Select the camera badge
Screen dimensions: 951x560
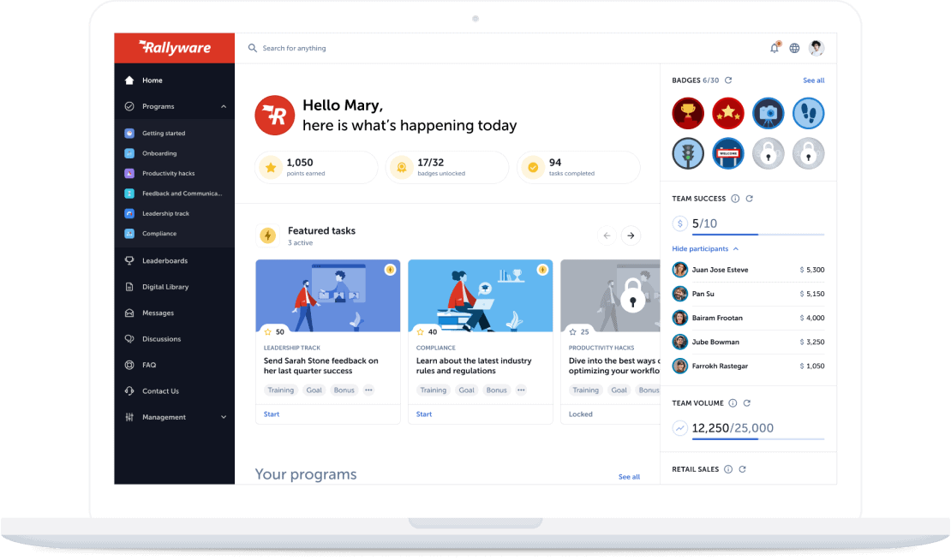(769, 113)
